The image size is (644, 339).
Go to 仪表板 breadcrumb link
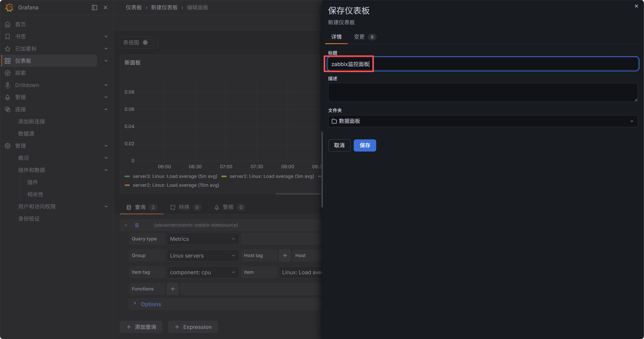pos(134,8)
